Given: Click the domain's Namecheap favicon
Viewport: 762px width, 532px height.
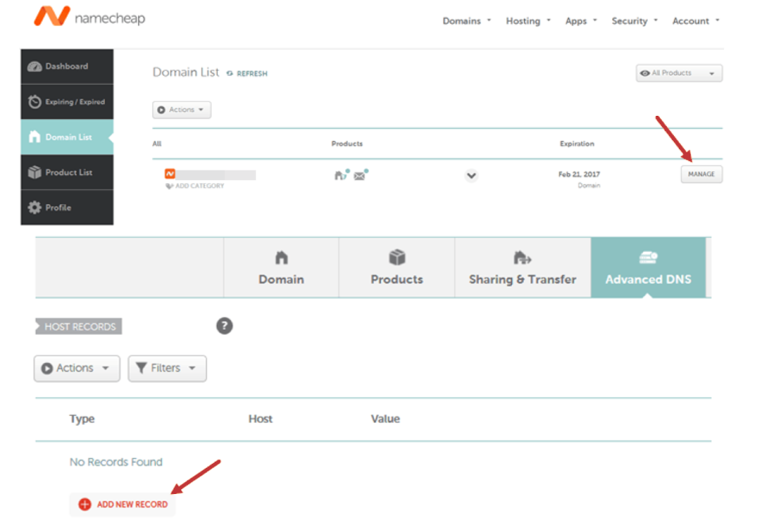Looking at the screenshot, I should pyautogui.click(x=170, y=174).
